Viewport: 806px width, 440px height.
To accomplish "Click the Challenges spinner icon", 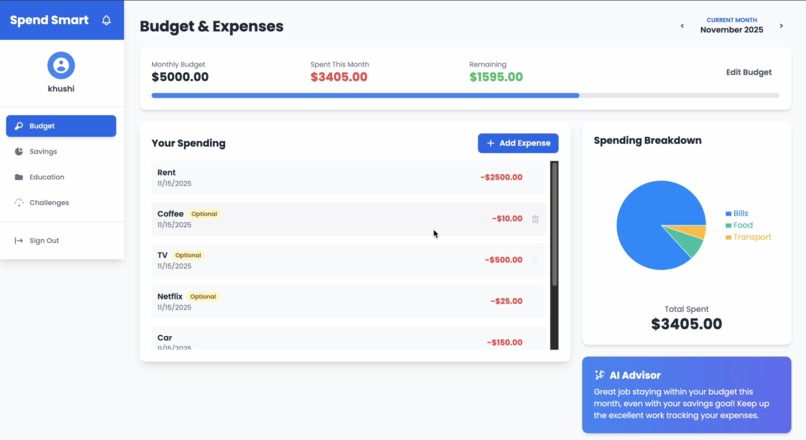I will pyautogui.click(x=19, y=203).
